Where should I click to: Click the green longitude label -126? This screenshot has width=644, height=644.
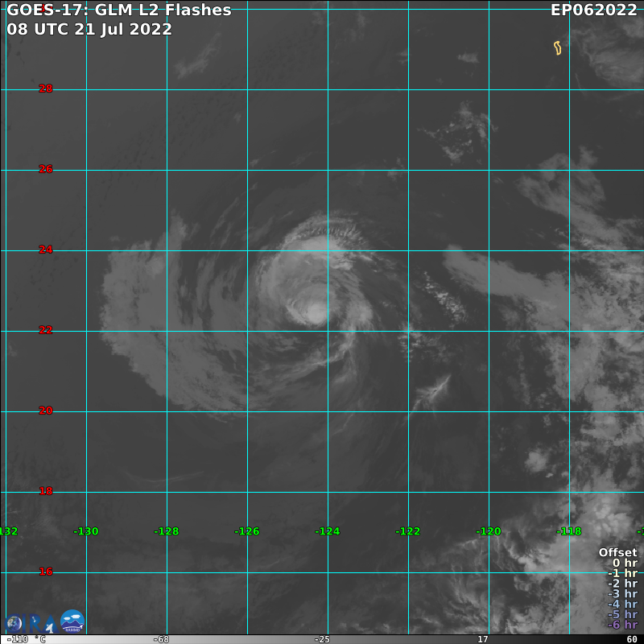[x=247, y=531]
